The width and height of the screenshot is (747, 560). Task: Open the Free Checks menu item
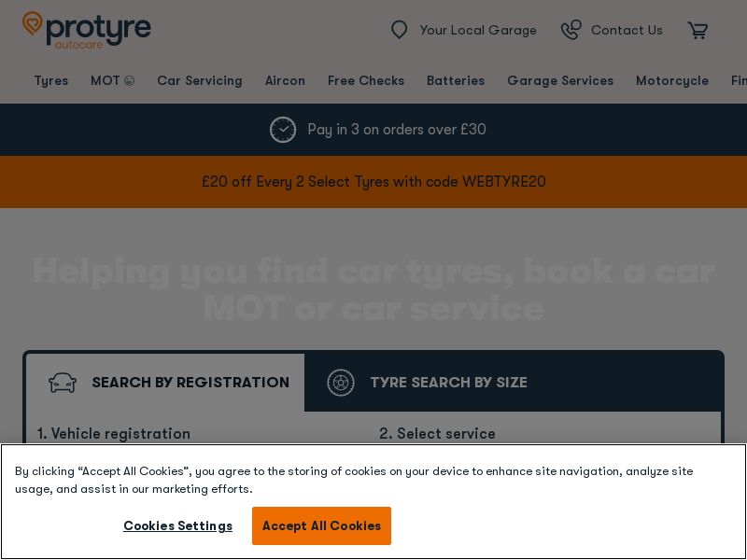(366, 81)
